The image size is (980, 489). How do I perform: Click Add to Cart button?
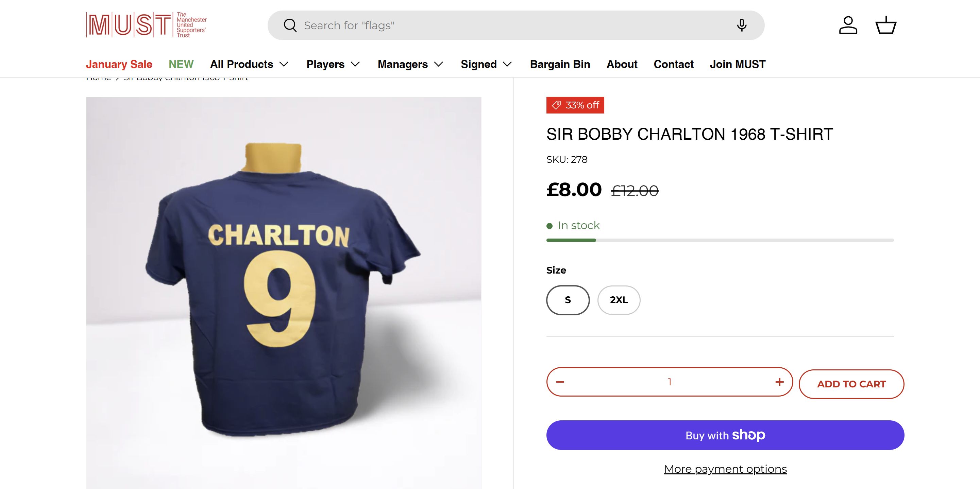click(x=851, y=384)
